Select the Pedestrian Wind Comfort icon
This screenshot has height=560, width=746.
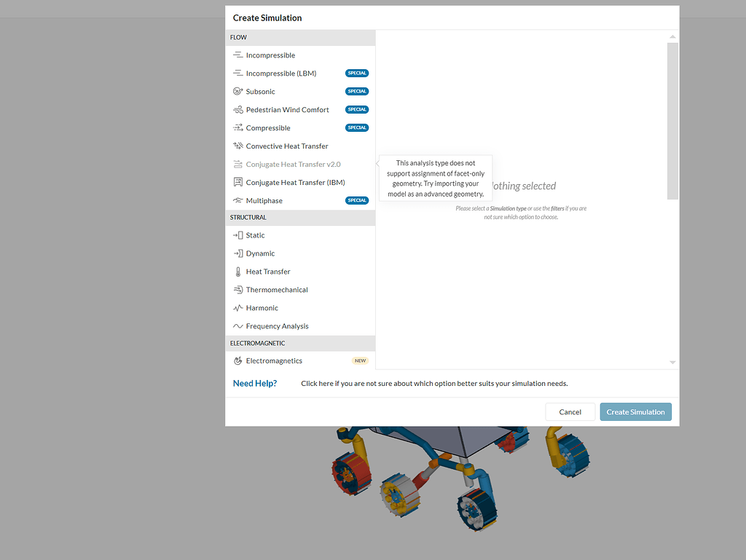tap(237, 109)
